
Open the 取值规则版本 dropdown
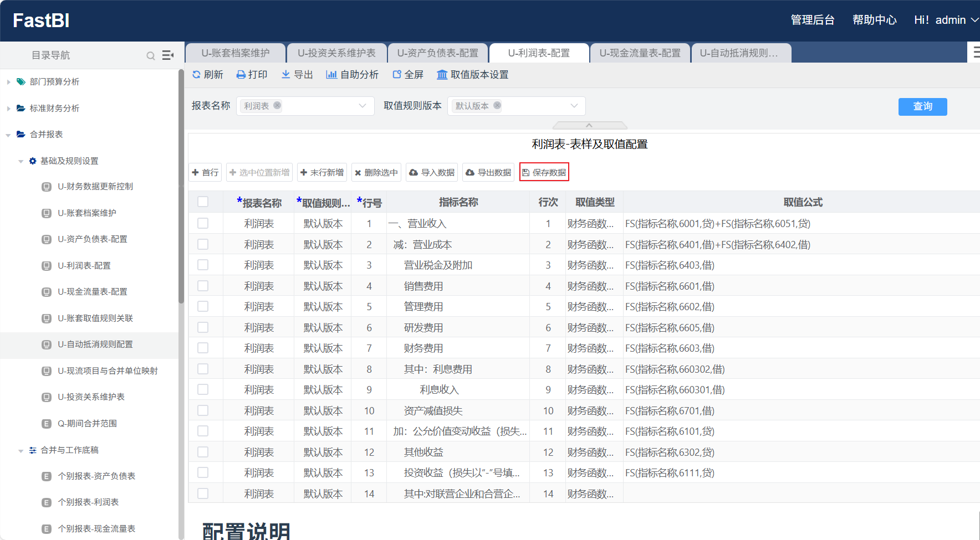574,106
